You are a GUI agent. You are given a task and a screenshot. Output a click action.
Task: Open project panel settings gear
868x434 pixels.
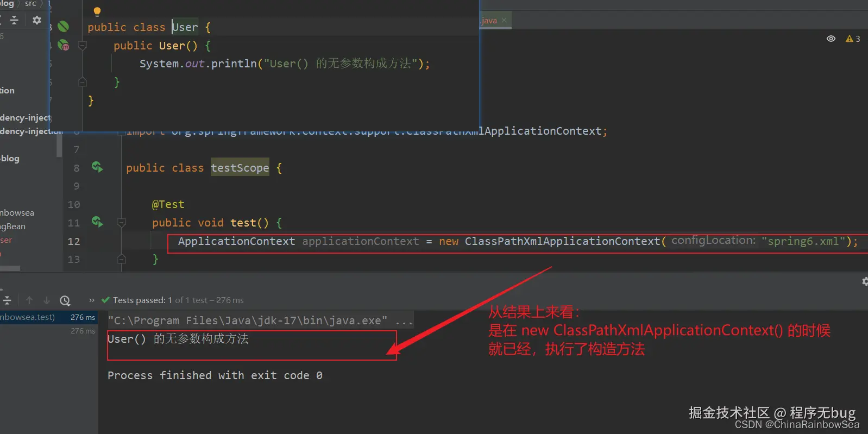(x=36, y=20)
